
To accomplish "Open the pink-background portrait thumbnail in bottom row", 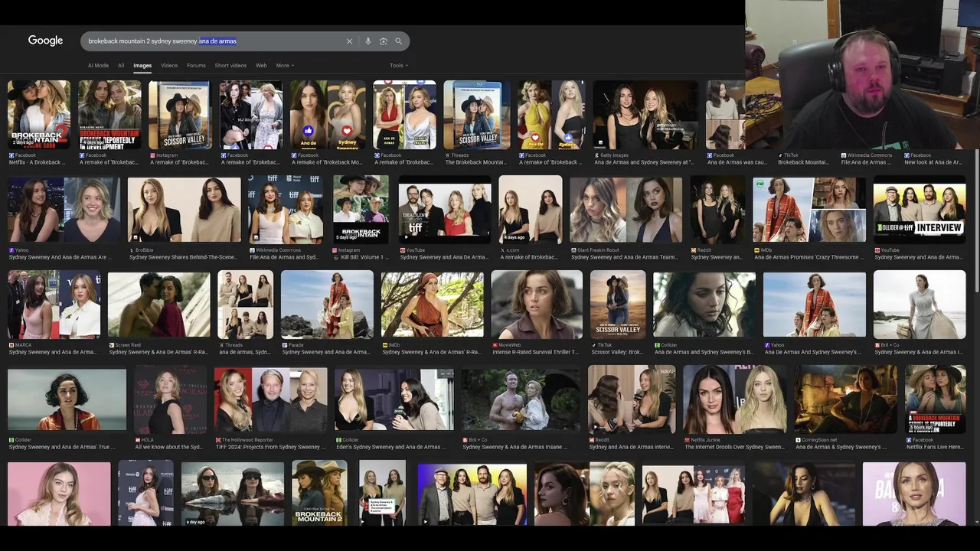I will click(x=59, y=494).
